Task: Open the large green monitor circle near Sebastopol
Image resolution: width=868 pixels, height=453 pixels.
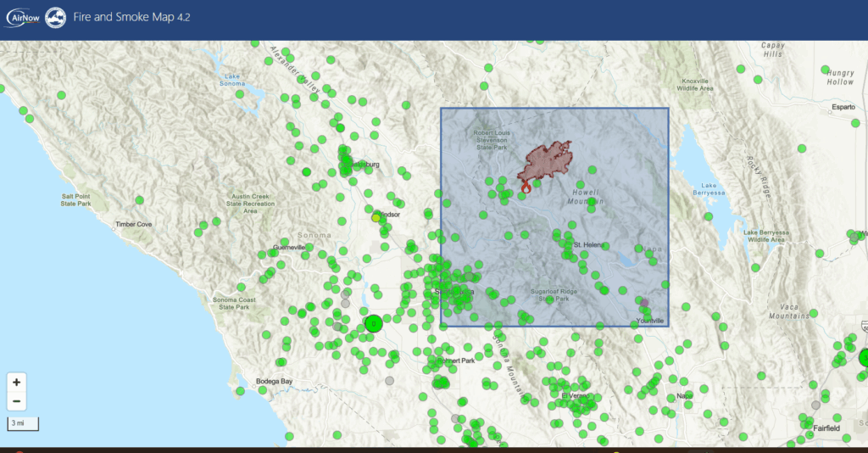Action: (374, 323)
